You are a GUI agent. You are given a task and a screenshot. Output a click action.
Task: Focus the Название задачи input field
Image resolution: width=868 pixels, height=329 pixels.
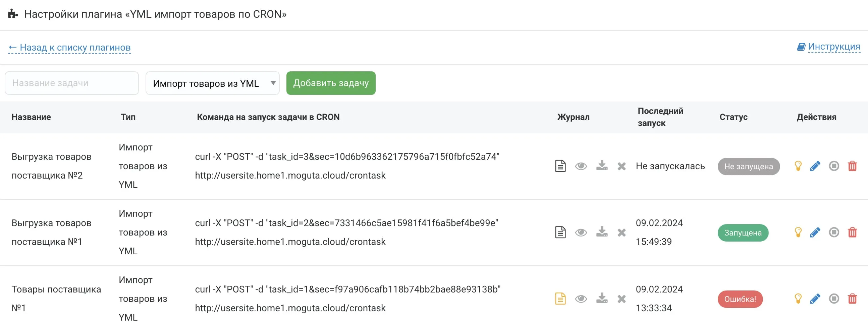(x=72, y=83)
